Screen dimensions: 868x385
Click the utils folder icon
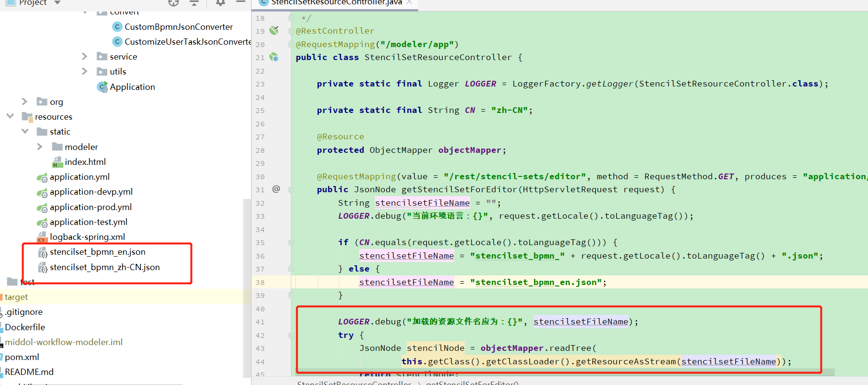102,72
